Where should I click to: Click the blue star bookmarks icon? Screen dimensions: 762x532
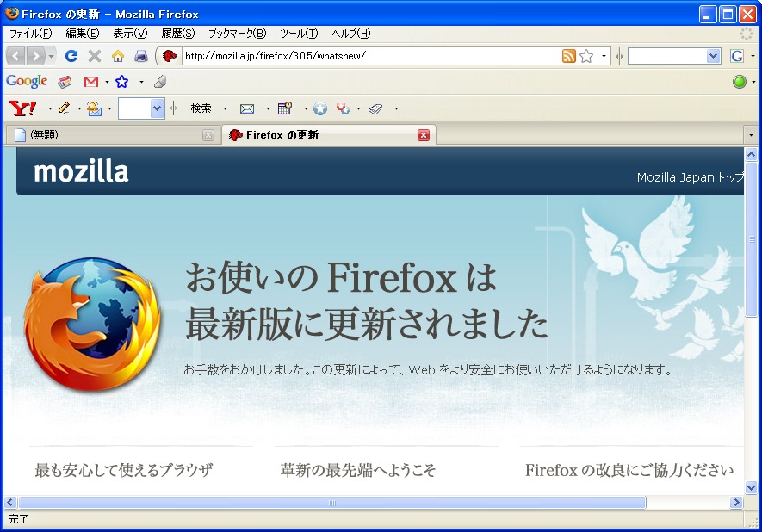(x=121, y=82)
